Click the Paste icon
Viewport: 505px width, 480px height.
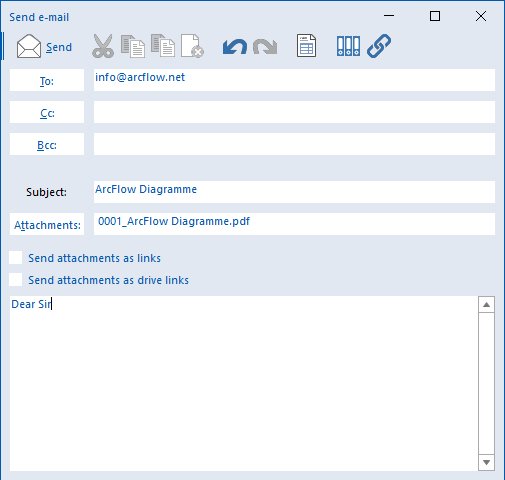tap(163, 46)
